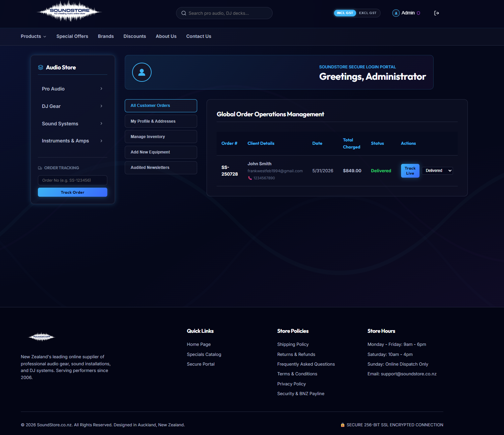Open the Contact Us page
The height and width of the screenshot is (435, 504).
[x=199, y=36]
